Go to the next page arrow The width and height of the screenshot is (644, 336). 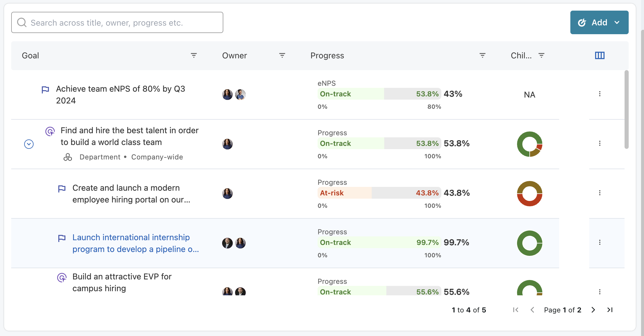click(x=593, y=310)
